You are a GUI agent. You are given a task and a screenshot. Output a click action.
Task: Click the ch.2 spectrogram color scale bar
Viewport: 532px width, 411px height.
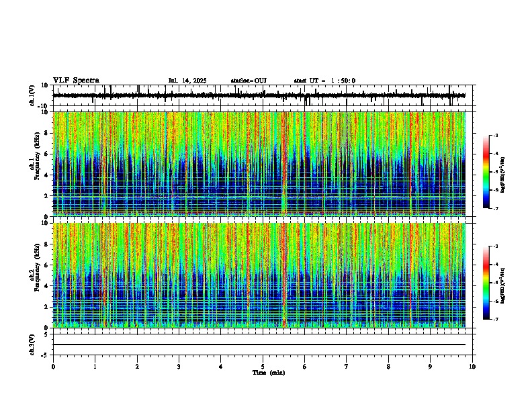pos(486,283)
